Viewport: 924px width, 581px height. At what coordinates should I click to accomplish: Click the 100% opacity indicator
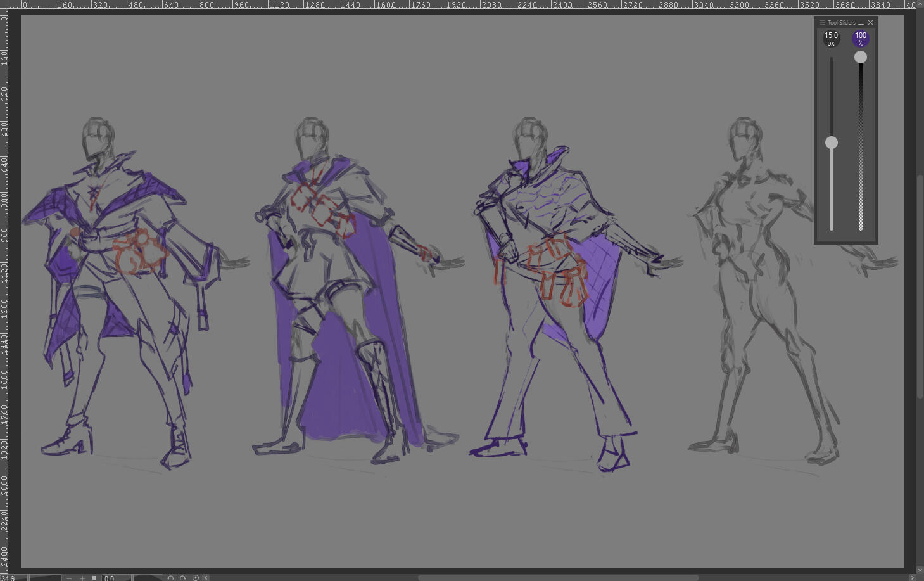[x=860, y=39]
